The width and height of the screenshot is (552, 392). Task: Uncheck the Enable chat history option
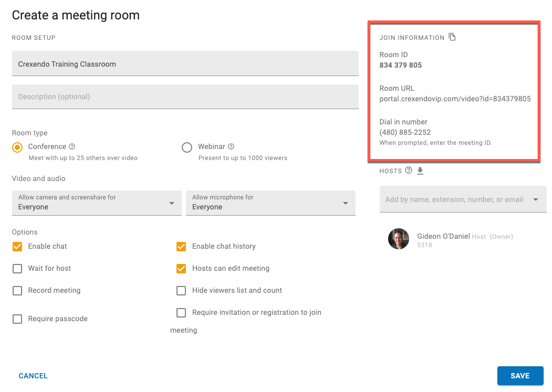point(181,246)
